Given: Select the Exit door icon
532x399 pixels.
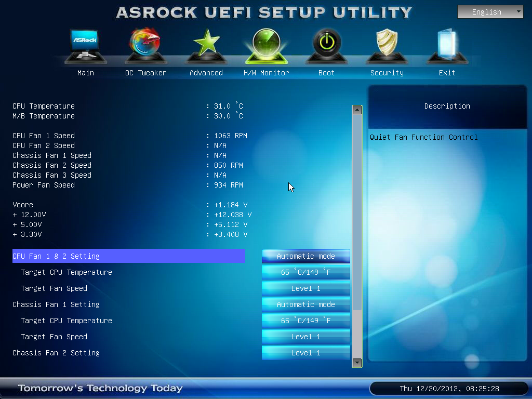Looking at the screenshot, I should pos(447,46).
